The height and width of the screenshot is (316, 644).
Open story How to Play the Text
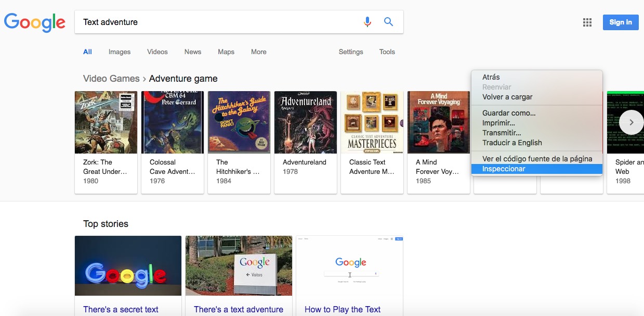pos(343,309)
